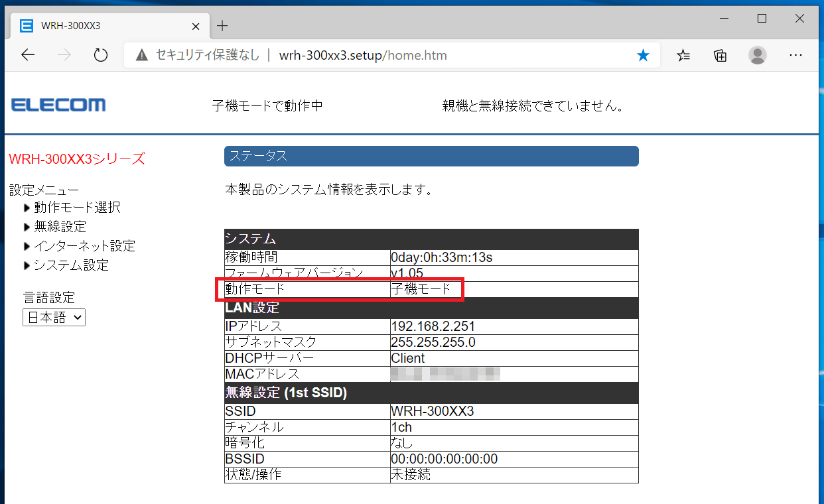Click the 子機モードで動作中 status text
Image resolution: width=824 pixels, height=504 pixels.
267,105
